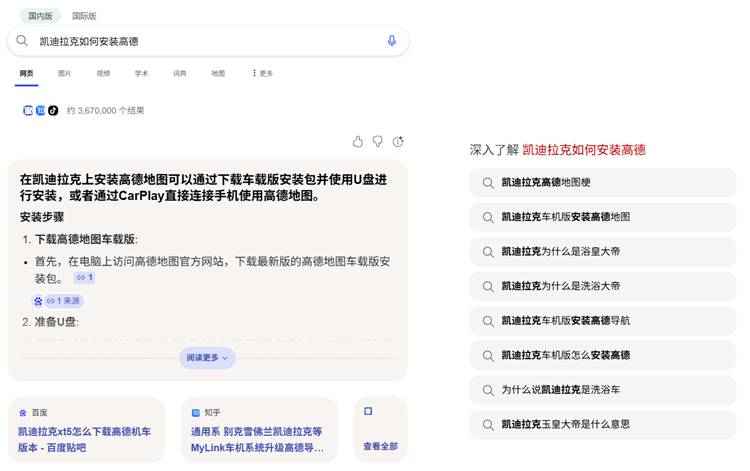Click search icon beside 凯迪拉克车机版怎么安装高德
Image resolution: width=750 pixels, height=471 pixels.
pos(488,355)
